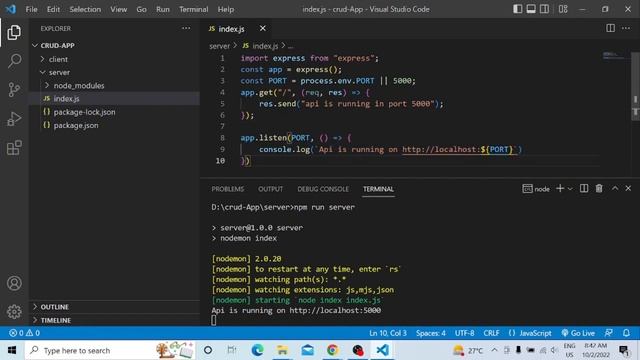Close the index.js editor tab
The width and height of the screenshot is (640, 360).
[x=262, y=29]
